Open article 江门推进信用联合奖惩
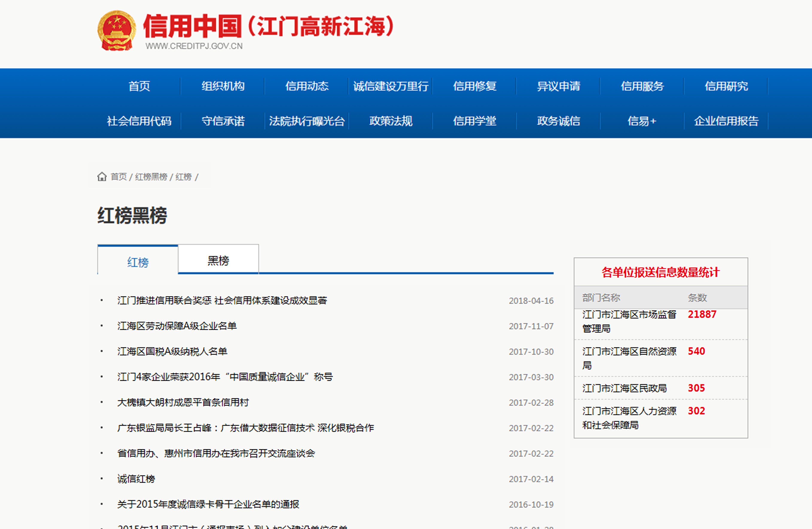Image resolution: width=812 pixels, height=529 pixels. click(222, 300)
